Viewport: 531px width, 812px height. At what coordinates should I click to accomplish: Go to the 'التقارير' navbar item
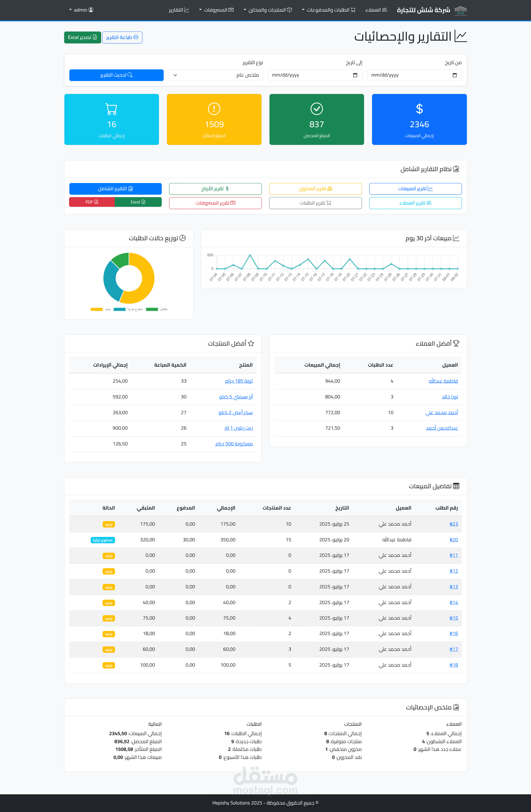click(x=179, y=10)
